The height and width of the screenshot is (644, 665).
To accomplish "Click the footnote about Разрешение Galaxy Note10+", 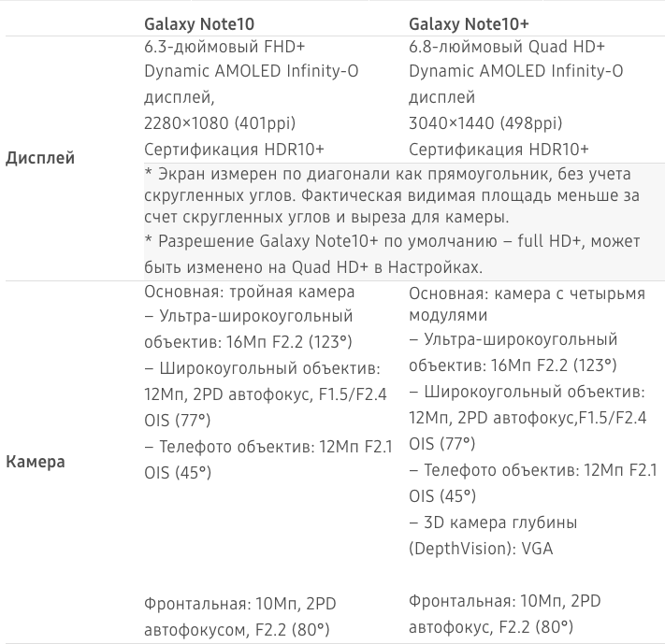I will 392,254.
